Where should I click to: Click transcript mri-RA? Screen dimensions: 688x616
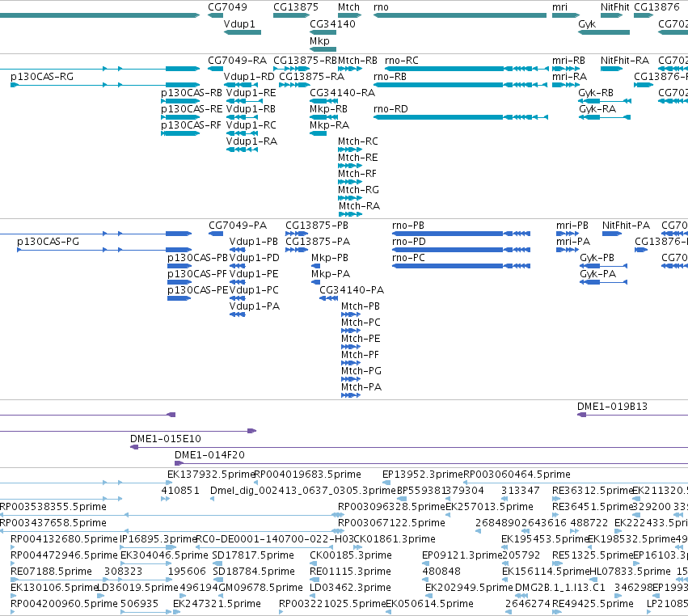[x=569, y=77]
